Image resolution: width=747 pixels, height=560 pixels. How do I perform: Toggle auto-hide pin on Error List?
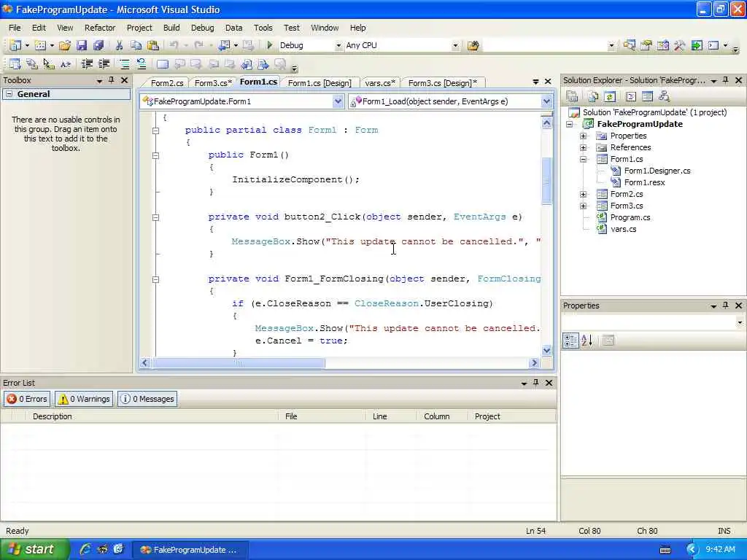[x=536, y=382]
